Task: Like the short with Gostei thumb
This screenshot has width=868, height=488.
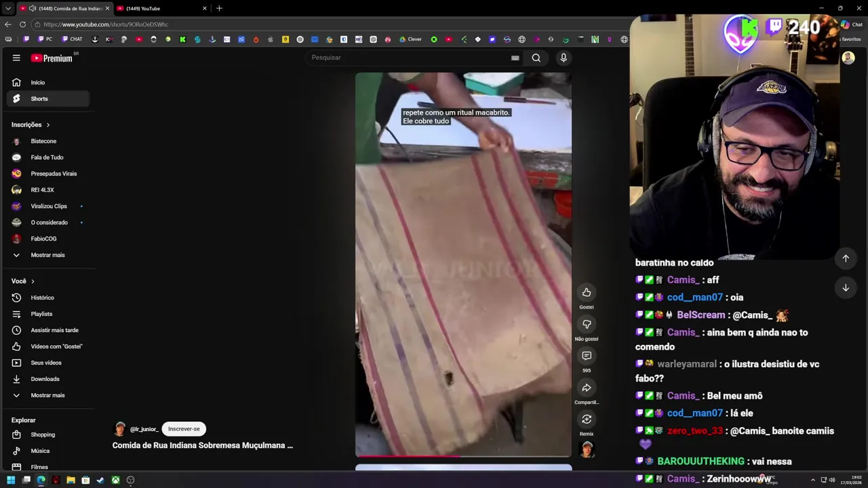Action: point(587,292)
